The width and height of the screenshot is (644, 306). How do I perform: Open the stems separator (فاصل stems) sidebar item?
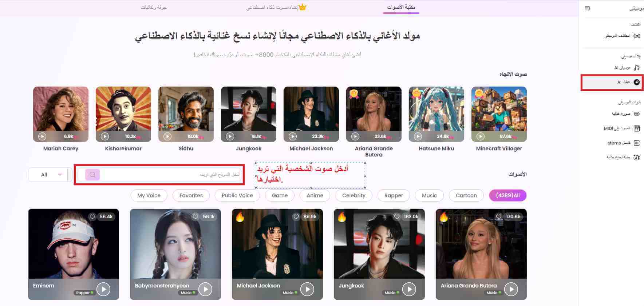623,143
